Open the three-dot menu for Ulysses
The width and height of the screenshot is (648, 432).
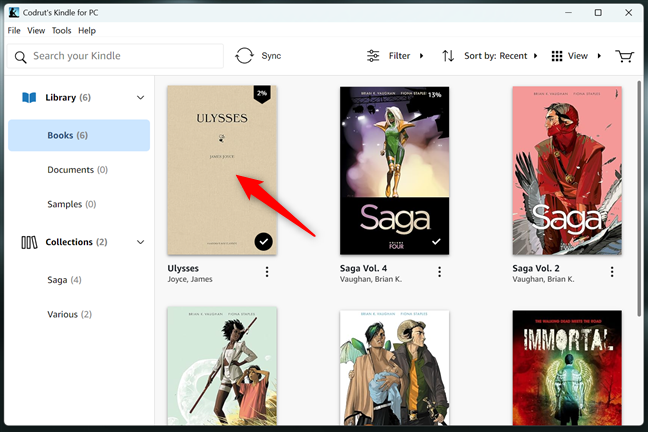267,272
